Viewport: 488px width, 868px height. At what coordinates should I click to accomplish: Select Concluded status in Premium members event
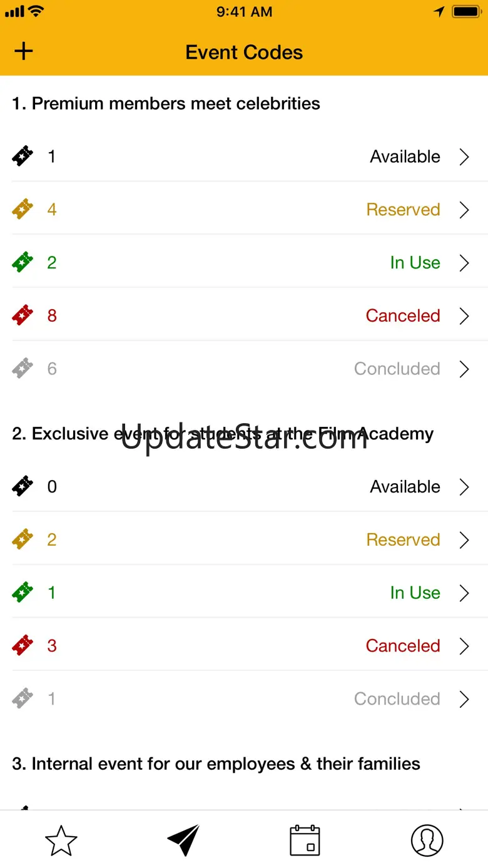[397, 369]
